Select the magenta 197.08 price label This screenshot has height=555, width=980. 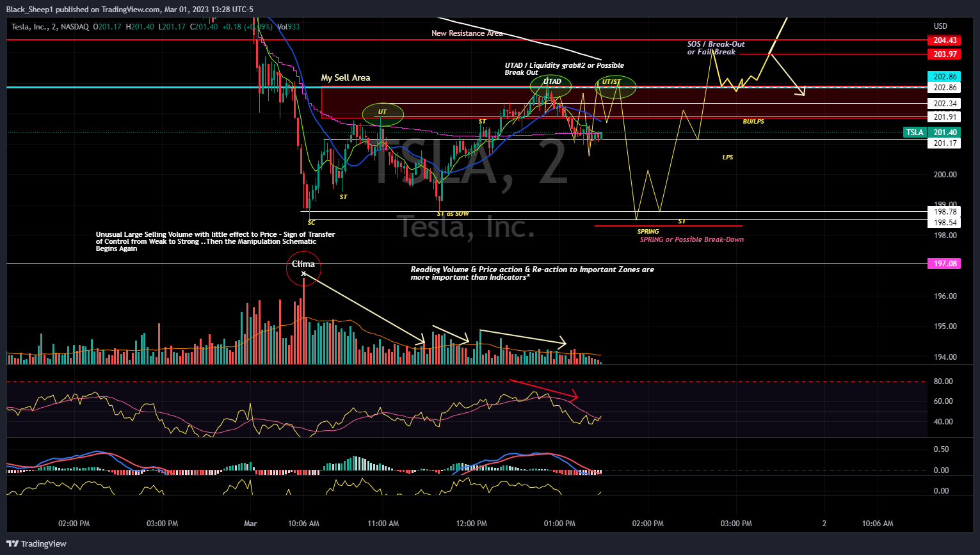944,264
